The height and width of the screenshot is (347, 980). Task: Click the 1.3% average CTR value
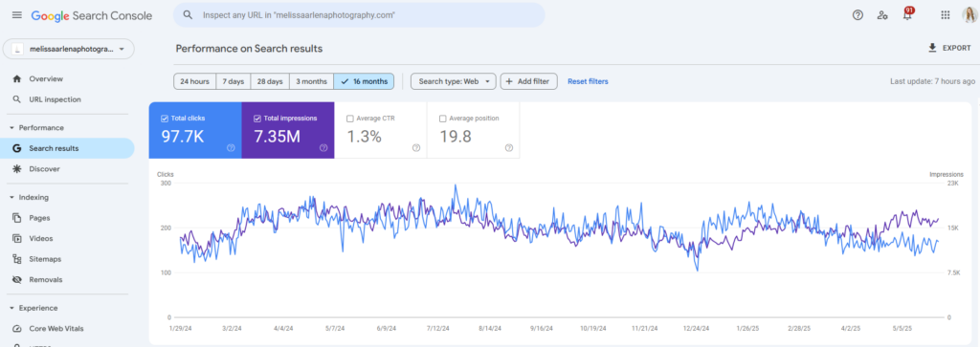[364, 137]
